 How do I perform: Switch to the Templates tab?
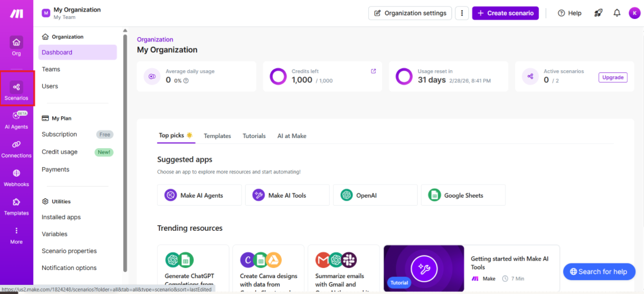point(217,136)
